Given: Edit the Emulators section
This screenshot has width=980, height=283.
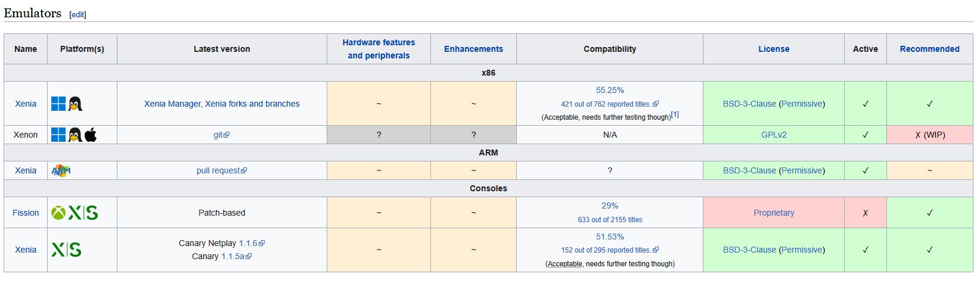Looking at the screenshot, I should pos(78,15).
